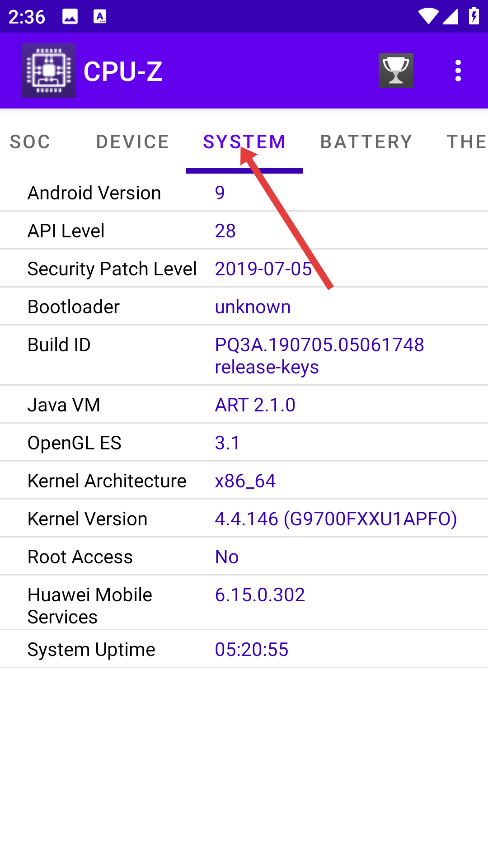Tap the keyboard A notification icon
The image size is (488, 868).
coord(100,17)
